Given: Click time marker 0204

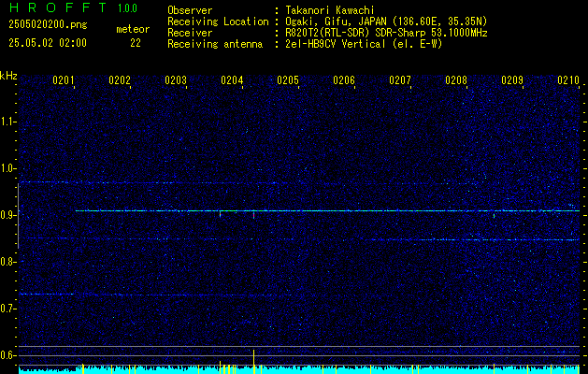Looking at the screenshot, I should pos(232,79).
